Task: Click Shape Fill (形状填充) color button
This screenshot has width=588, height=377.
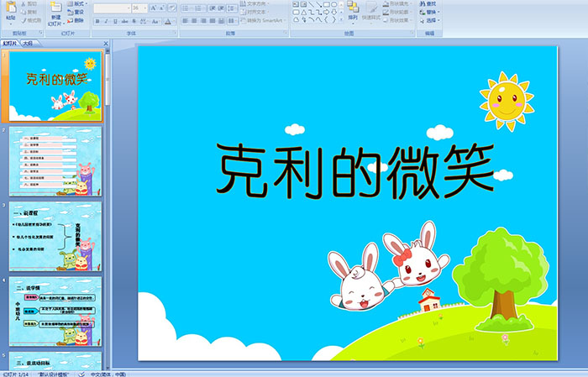Action: pos(397,3)
